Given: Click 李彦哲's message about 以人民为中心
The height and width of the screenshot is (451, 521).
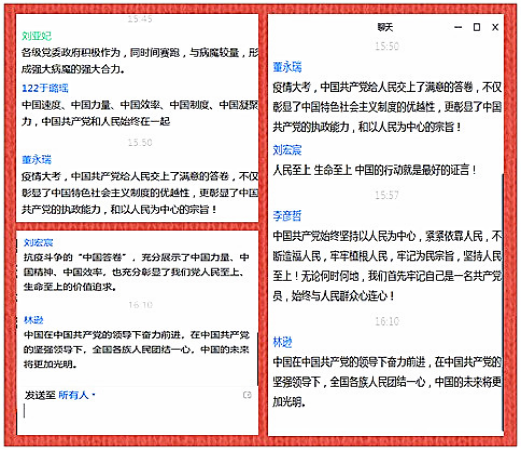Looking at the screenshot, I should pyautogui.click(x=387, y=266).
